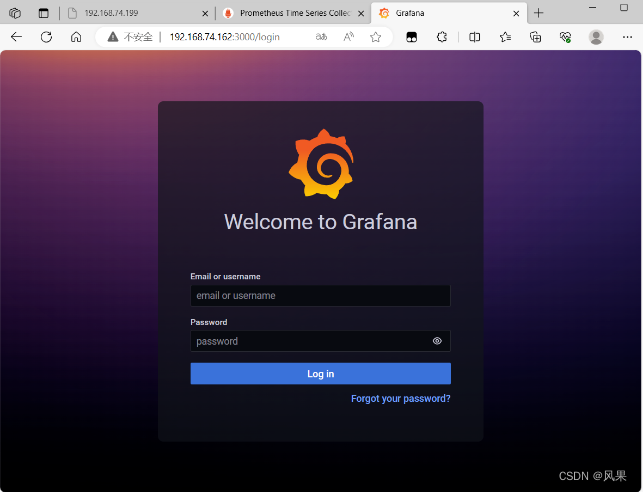Click the Grafana logo
643x492 pixels.
[321, 164]
